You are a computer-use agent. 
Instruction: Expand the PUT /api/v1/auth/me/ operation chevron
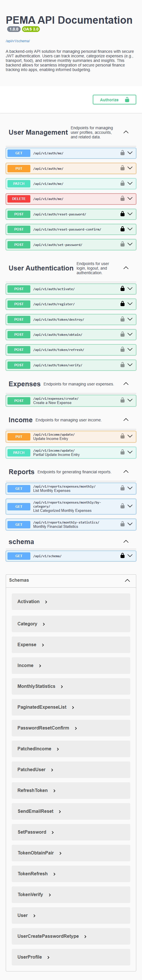pos(130,168)
